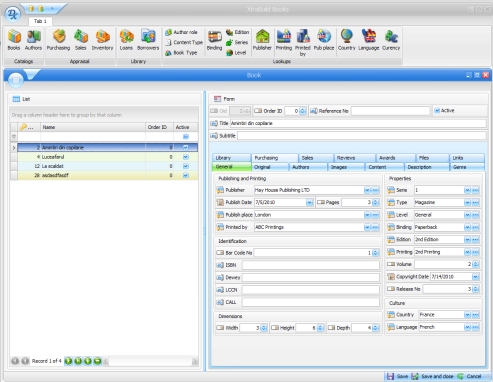Expand the Type dropdown showing Magazine

tap(467, 202)
